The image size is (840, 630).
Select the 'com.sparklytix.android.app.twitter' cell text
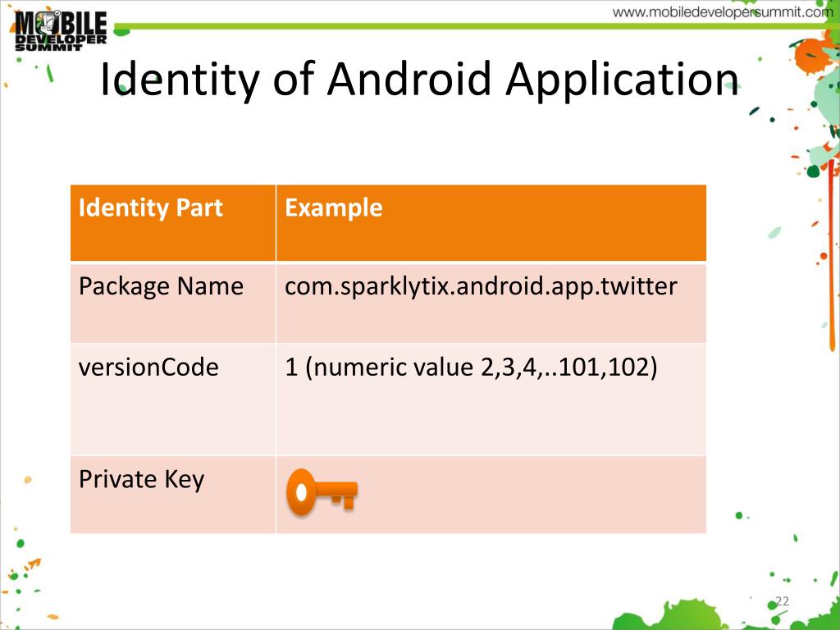pyautogui.click(x=481, y=286)
